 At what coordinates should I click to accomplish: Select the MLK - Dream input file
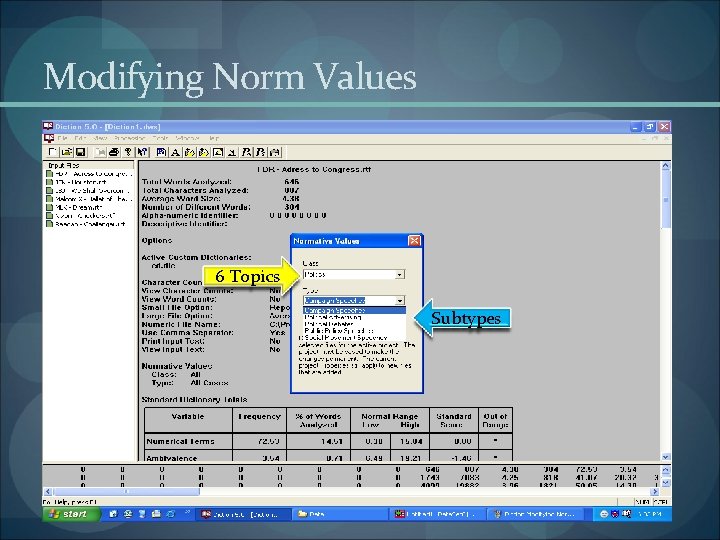pyautogui.click(x=74, y=207)
